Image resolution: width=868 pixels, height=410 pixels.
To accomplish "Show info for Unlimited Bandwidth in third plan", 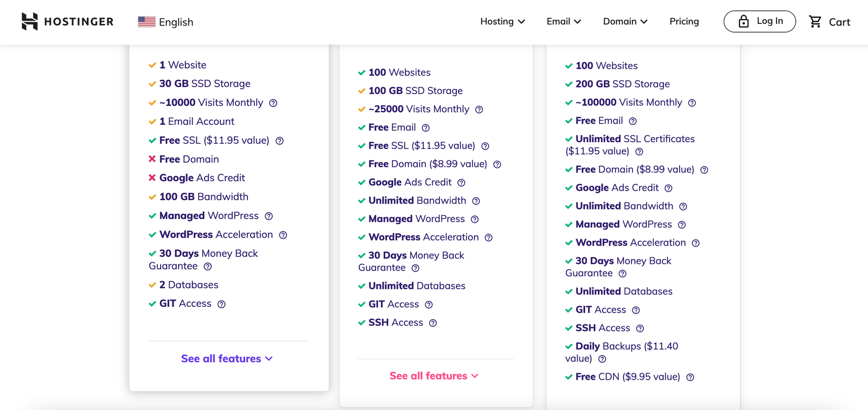I will click(x=683, y=207).
